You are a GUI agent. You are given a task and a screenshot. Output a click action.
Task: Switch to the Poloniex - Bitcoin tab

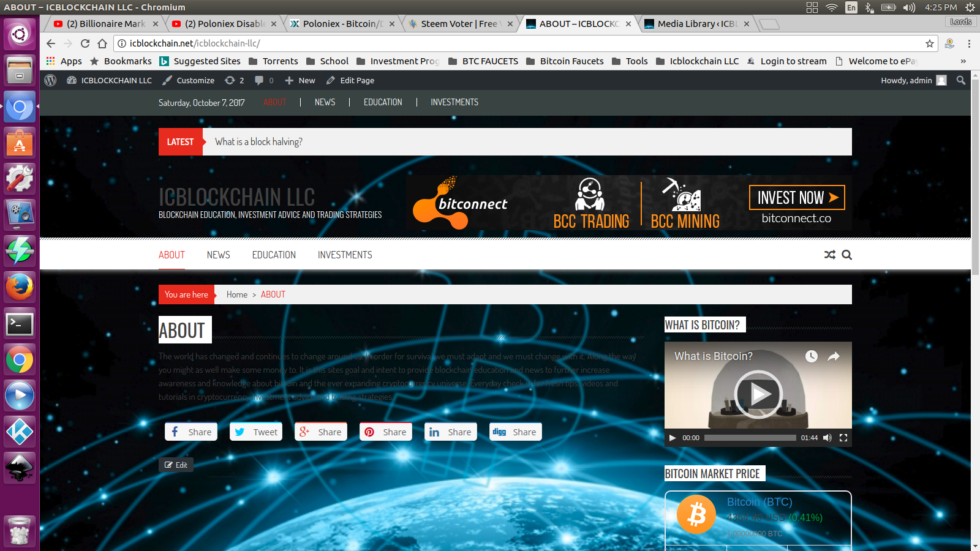pos(342,24)
